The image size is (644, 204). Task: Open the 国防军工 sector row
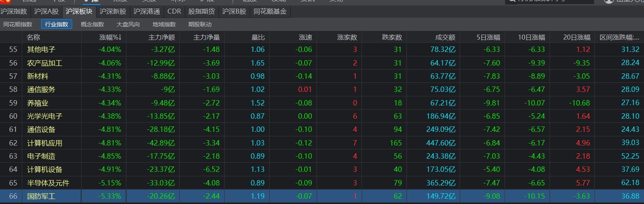[x=41, y=197]
